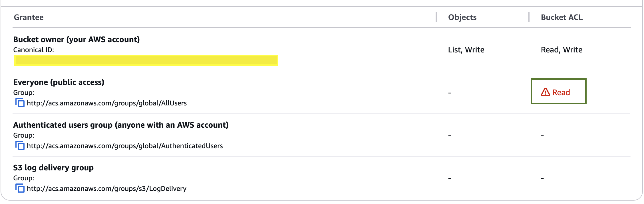Copy the AuthenticatedUsers group URL icon
This screenshot has height=204, width=644.
[20, 145]
